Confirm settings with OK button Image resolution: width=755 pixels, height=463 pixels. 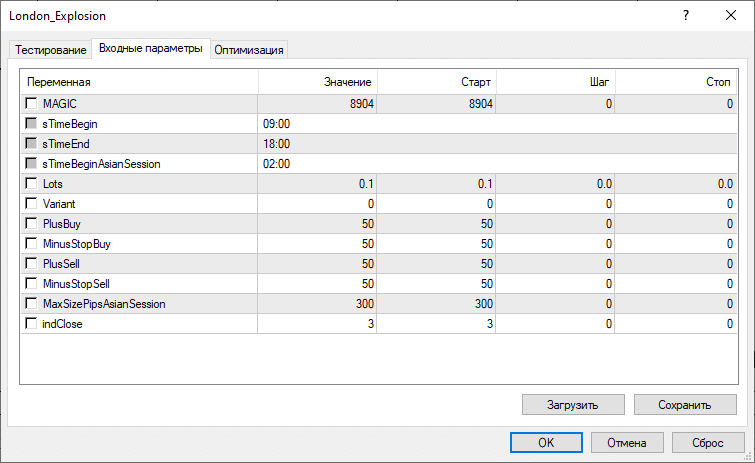point(546,443)
